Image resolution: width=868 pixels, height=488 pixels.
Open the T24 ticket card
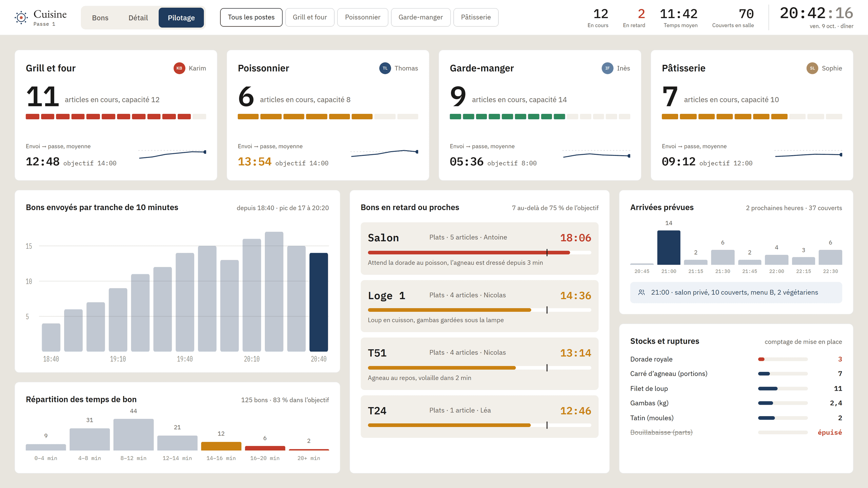click(479, 416)
